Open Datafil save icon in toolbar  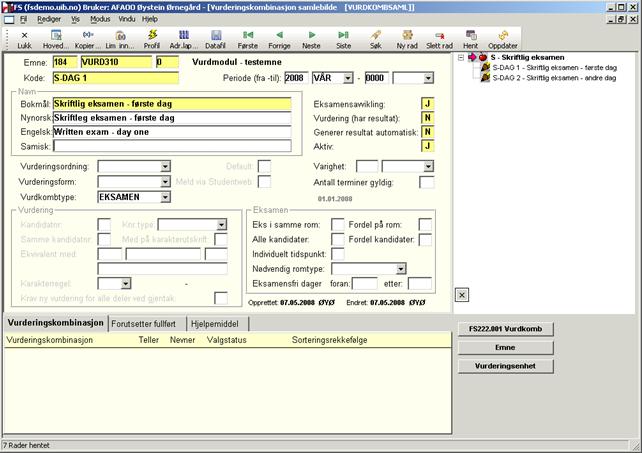tap(216, 36)
